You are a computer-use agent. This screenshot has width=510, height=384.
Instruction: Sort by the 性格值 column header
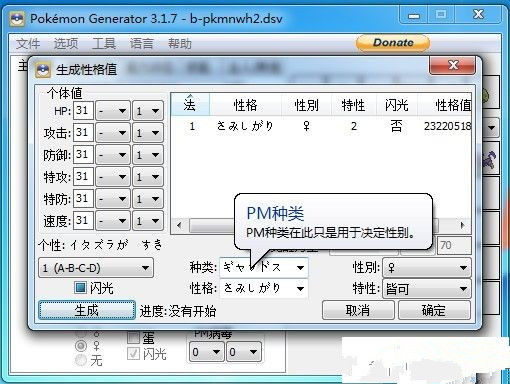click(445, 105)
